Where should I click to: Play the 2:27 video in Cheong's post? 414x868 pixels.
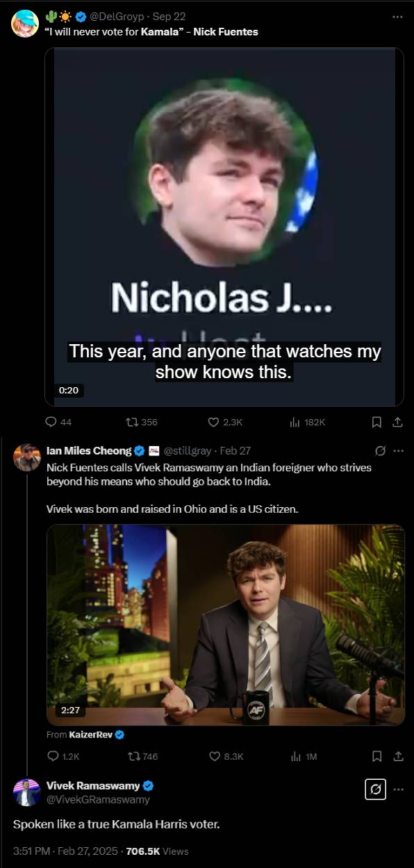point(225,624)
